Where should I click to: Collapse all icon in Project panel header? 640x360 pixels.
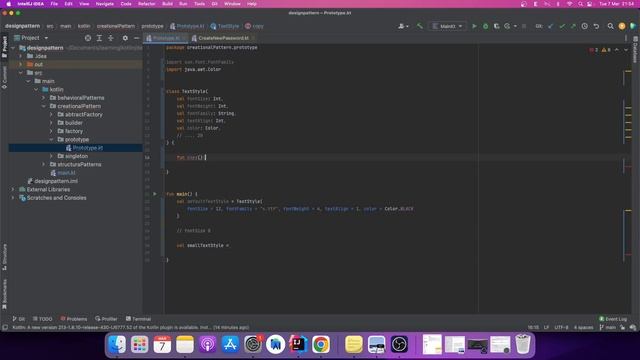pos(111,38)
